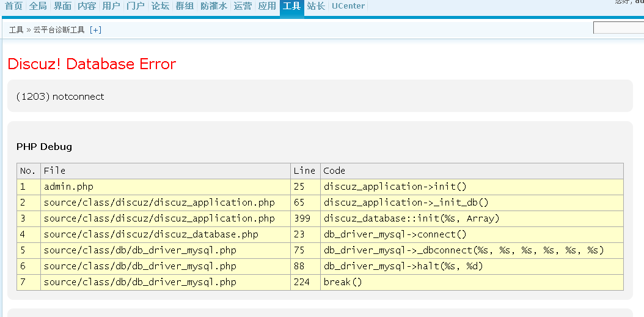Viewport: 644px width, 317px height.
Task: Open the 应用 tab
Action: [x=267, y=6]
